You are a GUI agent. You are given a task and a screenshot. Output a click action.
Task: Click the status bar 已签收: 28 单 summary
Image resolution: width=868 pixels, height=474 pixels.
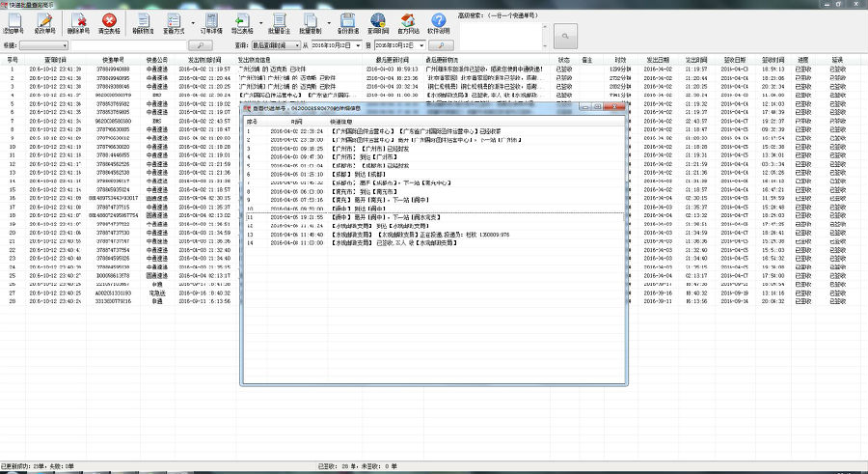[358, 467]
